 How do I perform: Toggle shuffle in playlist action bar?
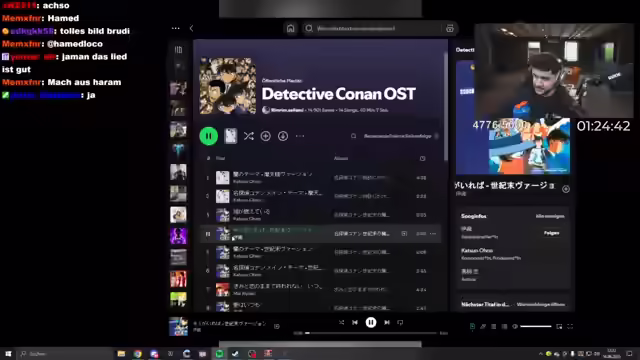coord(249,136)
